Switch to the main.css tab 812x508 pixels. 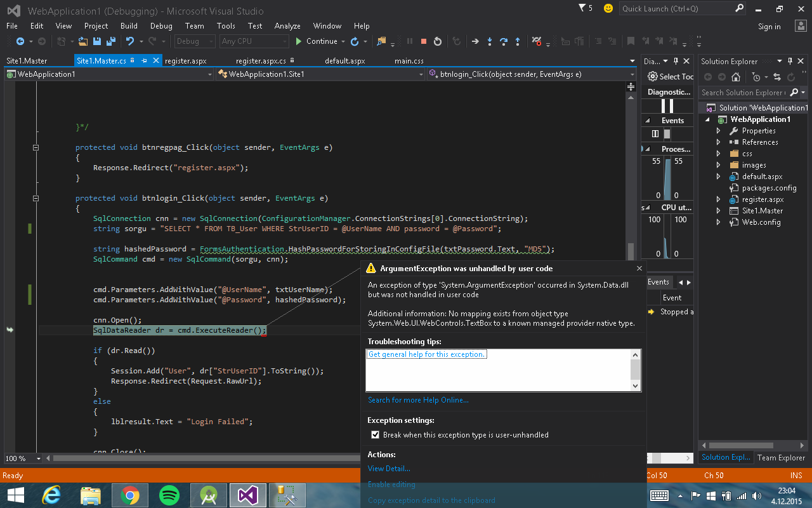click(x=409, y=61)
